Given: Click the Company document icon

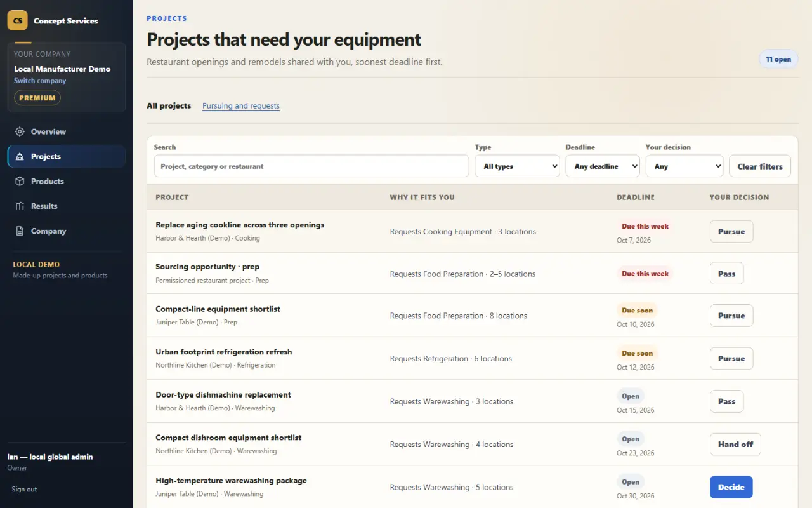Looking at the screenshot, I should tap(20, 231).
